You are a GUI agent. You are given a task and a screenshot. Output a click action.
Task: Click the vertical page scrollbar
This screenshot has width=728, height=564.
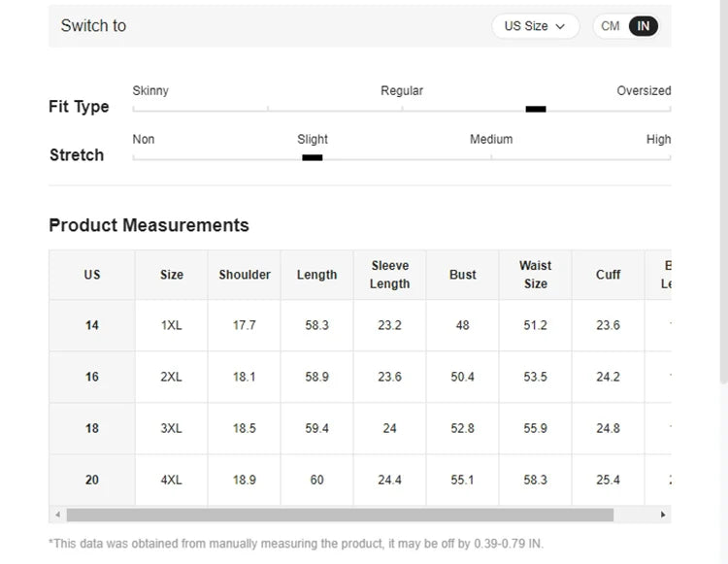coord(721,194)
